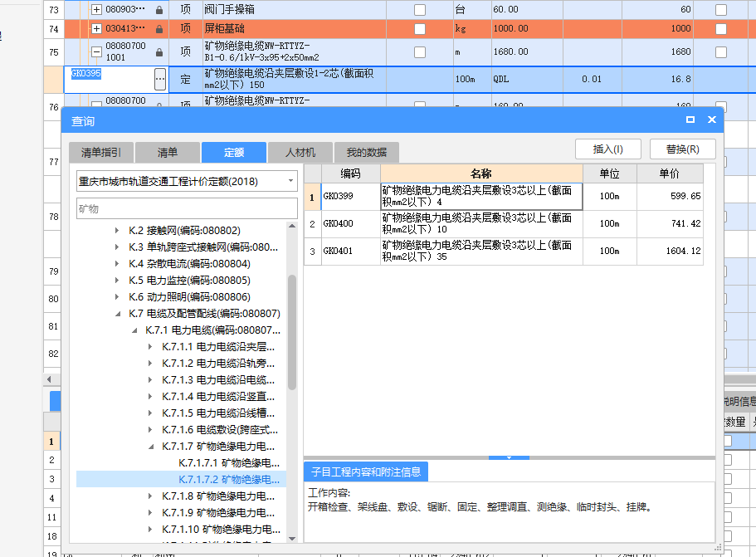Screen dimensions: 756x557
Task: Collapse K.7.1.7 矿物绝缘电力电 node
Action: click(x=151, y=447)
